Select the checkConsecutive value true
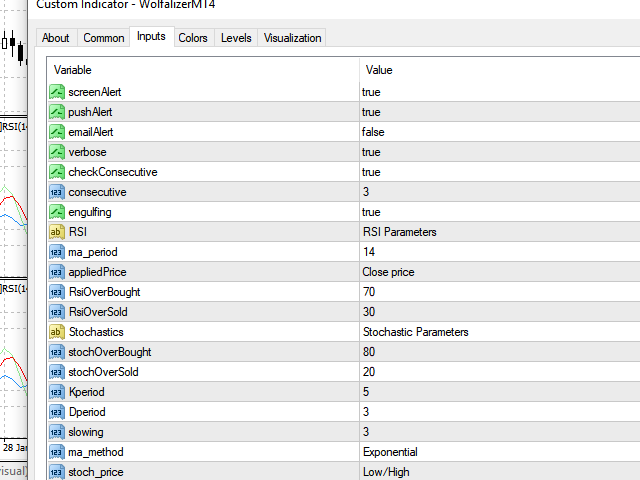This screenshot has height=480, width=640. point(371,172)
